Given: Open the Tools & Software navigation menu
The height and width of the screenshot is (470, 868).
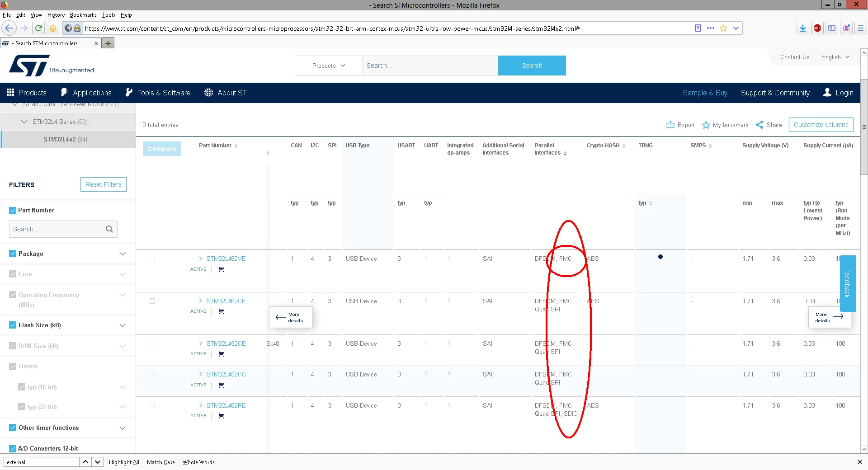Looking at the screenshot, I should point(158,93).
